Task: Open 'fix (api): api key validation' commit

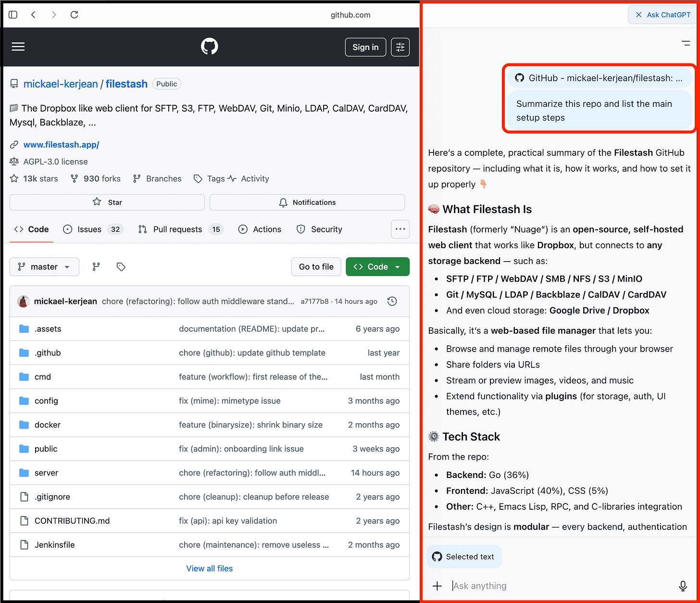Action: 228,521
